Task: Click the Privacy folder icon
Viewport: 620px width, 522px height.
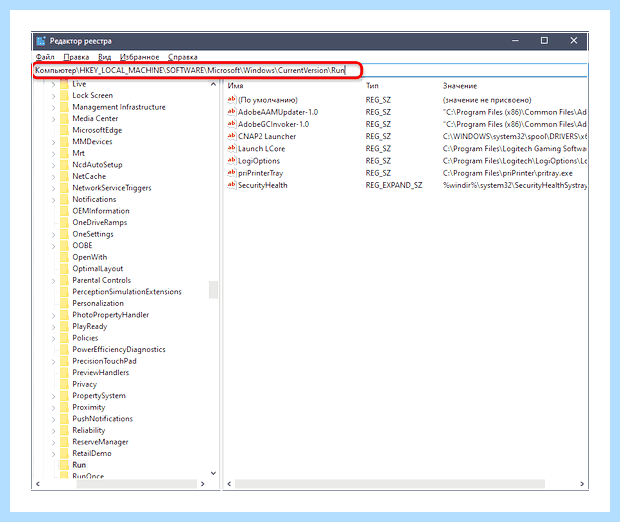Action: [64, 384]
